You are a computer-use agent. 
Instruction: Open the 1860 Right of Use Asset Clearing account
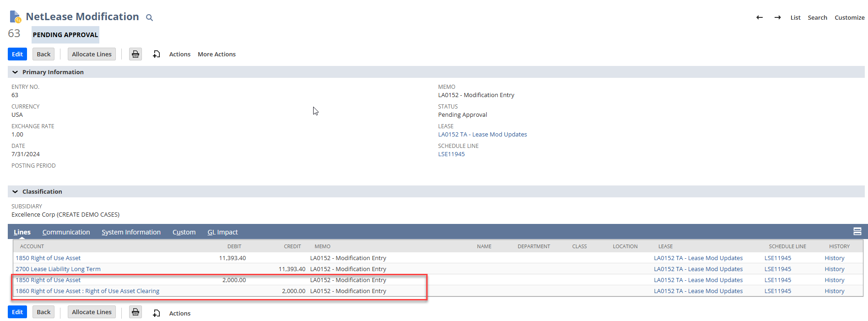point(87,291)
